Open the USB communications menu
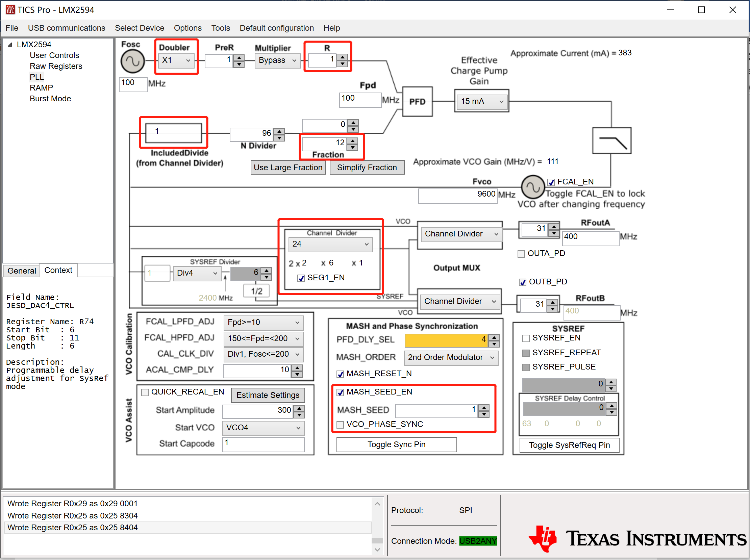 click(67, 28)
